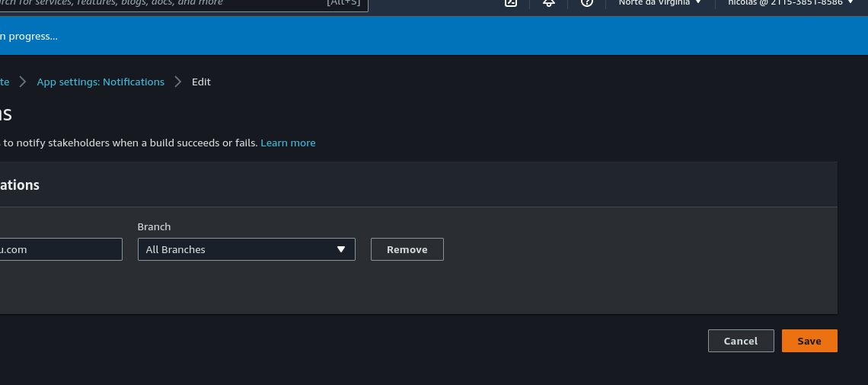Click the Edit breadcrumb text
The height and width of the screenshot is (385, 868).
(x=201, y=82)
